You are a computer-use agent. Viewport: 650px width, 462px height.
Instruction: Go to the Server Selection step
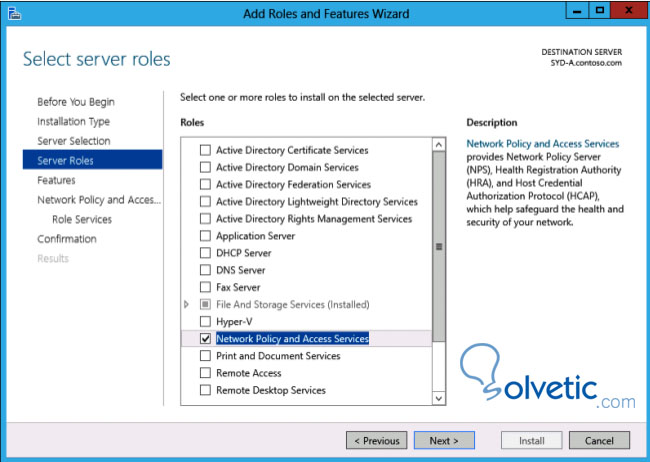pyautogui.click(x=74, y=141)
